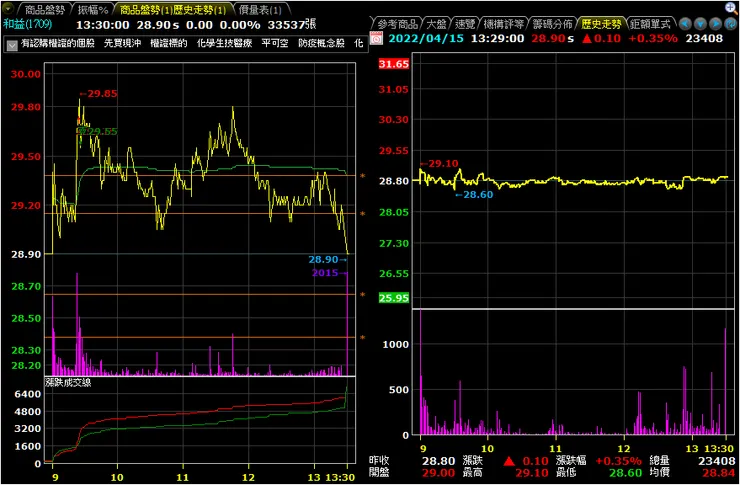The width and height of the screenshot is (740, 485).
Task: Click the 總量 value 23408 at bottom
Action: click(716, 461)
